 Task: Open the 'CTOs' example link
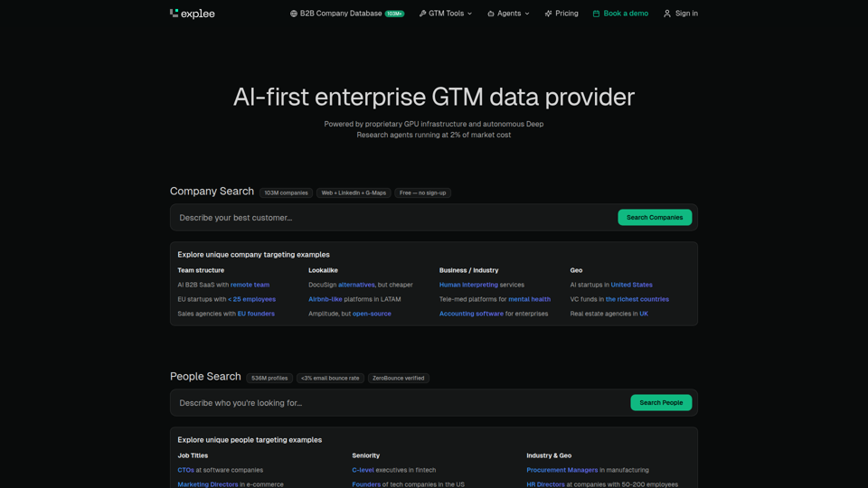click(186, 470)
